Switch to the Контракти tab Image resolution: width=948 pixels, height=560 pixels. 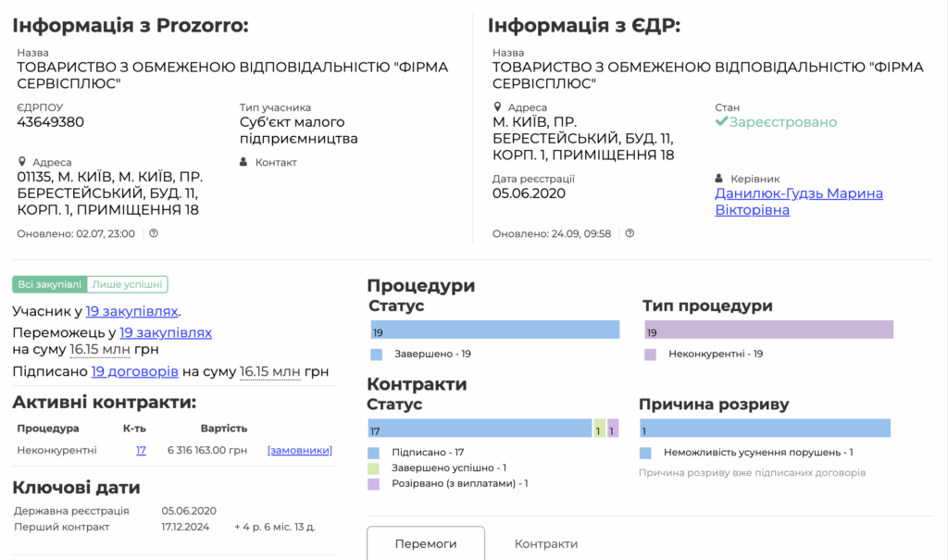coord(546,543)
